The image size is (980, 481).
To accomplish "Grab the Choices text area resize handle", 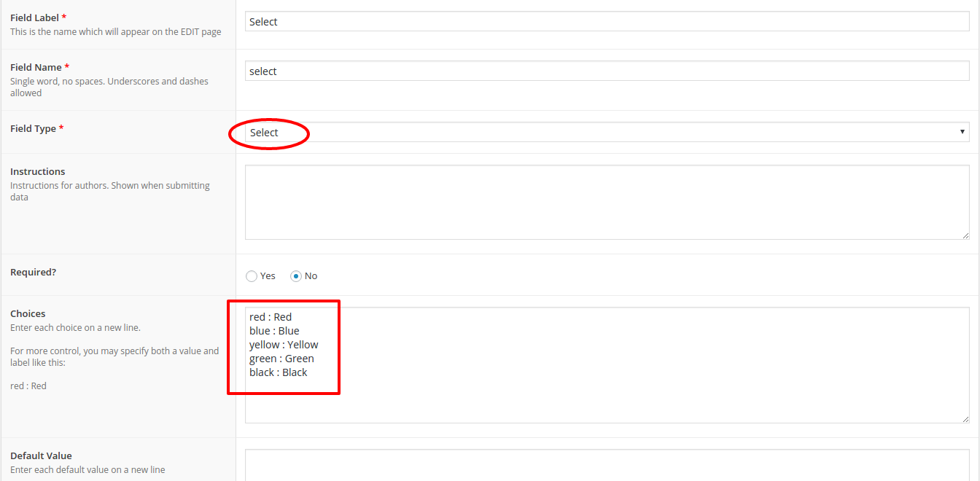I will tap(965, 419).
